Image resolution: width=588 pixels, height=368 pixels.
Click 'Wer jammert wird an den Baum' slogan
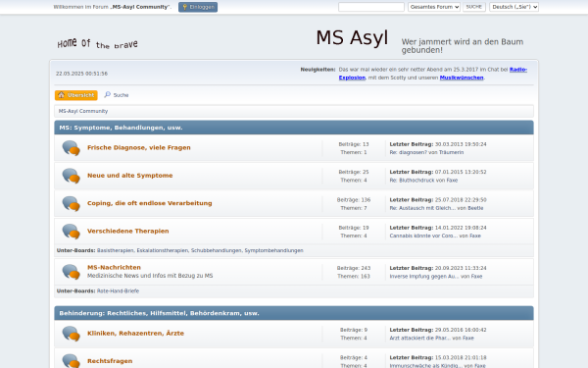tap(462, 46)
